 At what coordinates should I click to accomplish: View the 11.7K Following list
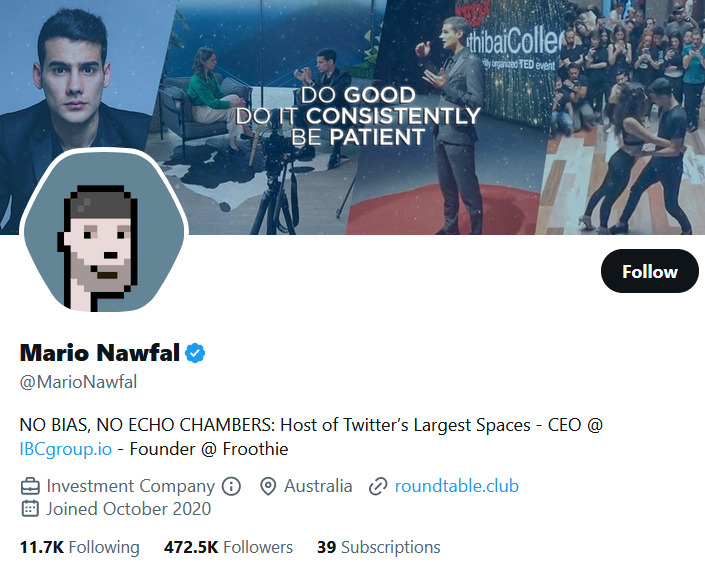79,547
